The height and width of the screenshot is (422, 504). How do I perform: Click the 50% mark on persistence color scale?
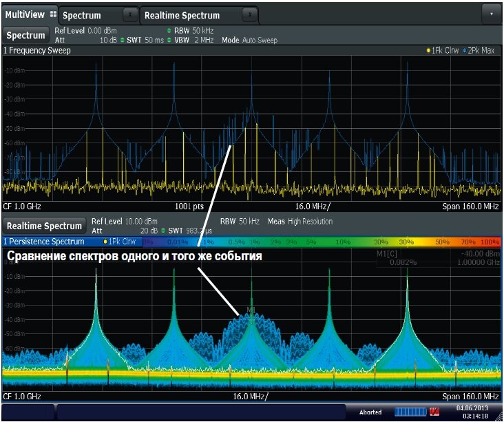[x=442, y=242]
